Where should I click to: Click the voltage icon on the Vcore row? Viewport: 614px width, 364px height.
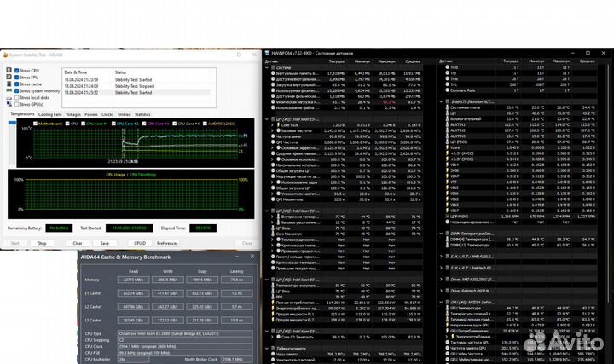tap(447, 147)
